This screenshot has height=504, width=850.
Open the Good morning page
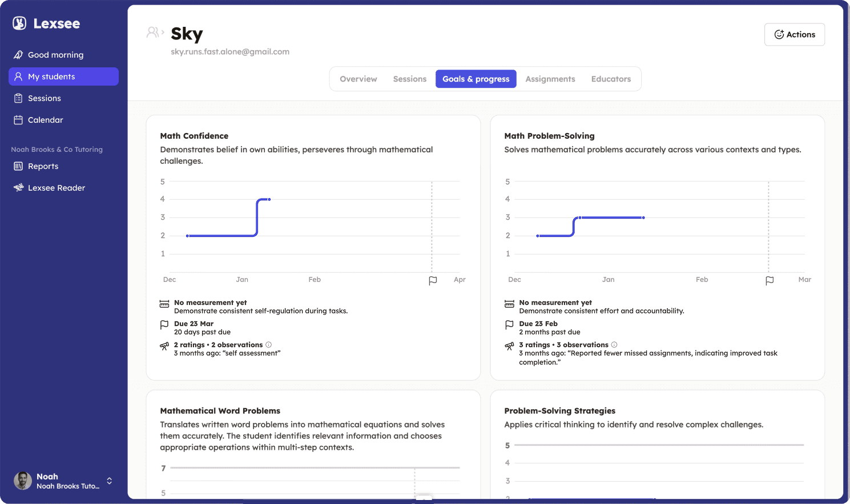point(63,55)
